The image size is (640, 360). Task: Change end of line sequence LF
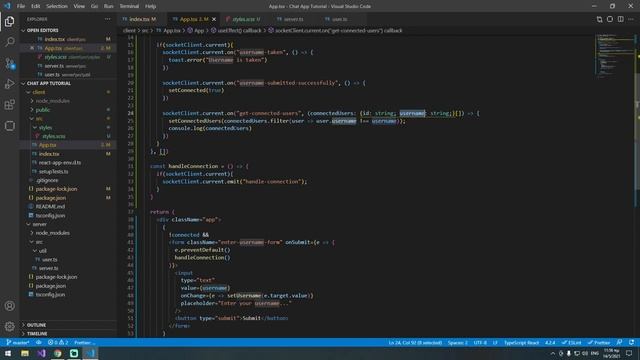495,342
